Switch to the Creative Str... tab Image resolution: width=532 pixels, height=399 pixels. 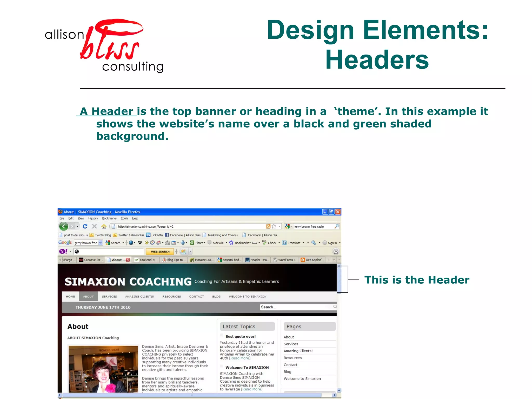coord(91,260)
